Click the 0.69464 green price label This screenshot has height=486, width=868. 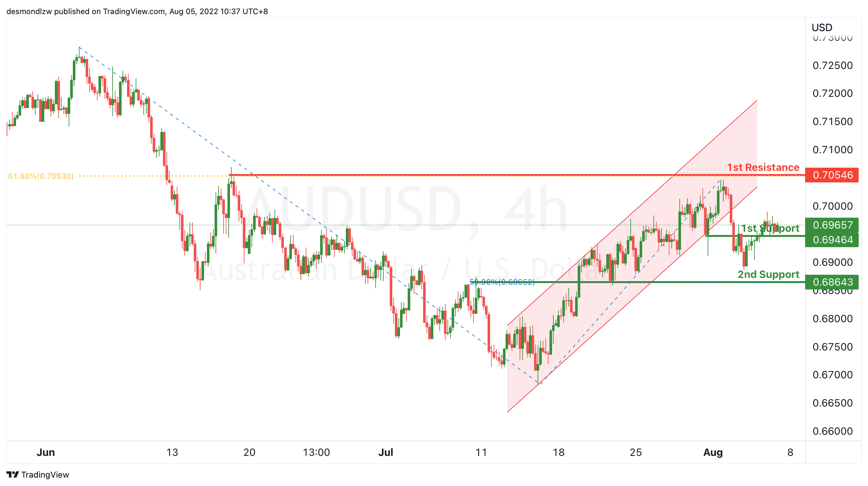832,240
